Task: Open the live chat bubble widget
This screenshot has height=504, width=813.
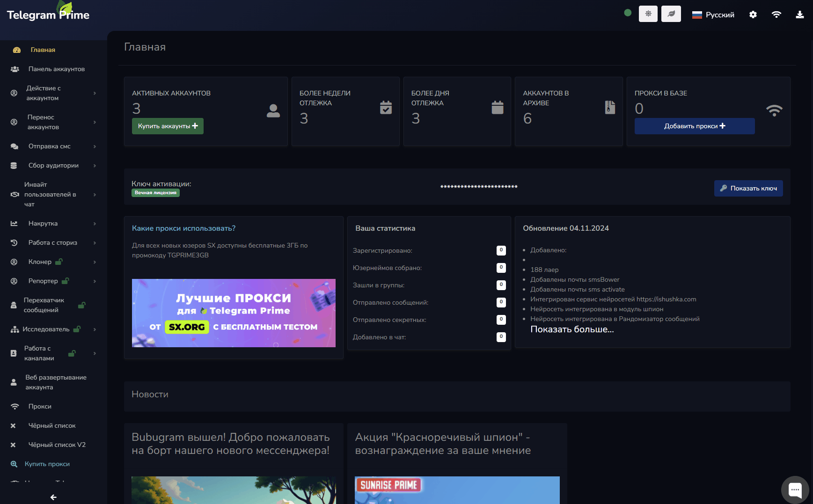Action: pyautogui.click(x=795, y=490)
